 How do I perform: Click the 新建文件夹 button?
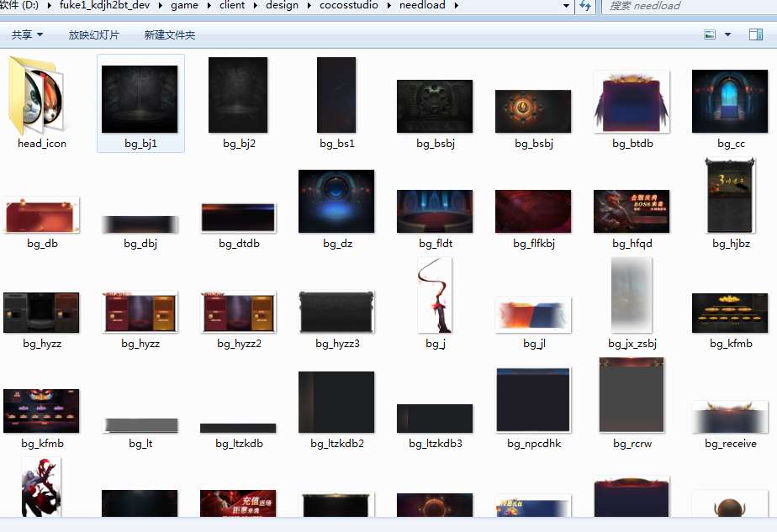pyautogui.click(x=169, y=34)
